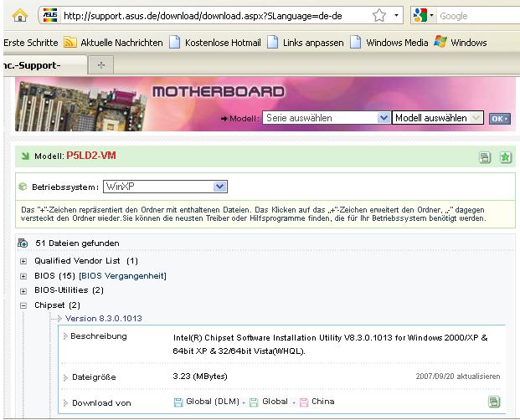The width and height of the screenshot is (520, 420).
Task: Expand the BIOS-Utilities folder
Action: (23, 291)
